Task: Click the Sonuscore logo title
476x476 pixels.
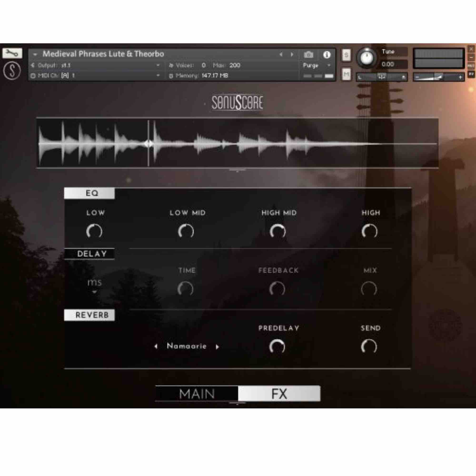Action: click(x=237, y=103)
